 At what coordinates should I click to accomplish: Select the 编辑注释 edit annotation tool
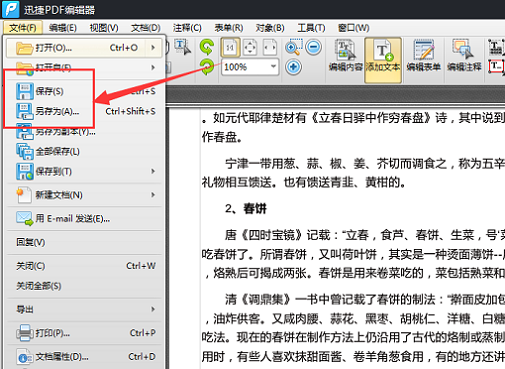point(464,56)
